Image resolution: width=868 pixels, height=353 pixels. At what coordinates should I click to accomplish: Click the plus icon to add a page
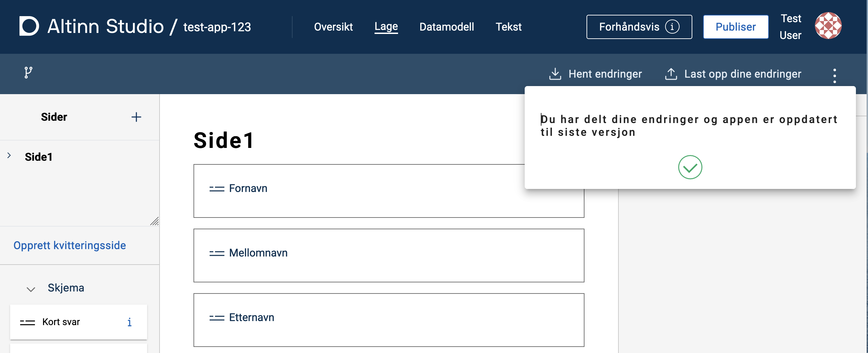[136, 117]
